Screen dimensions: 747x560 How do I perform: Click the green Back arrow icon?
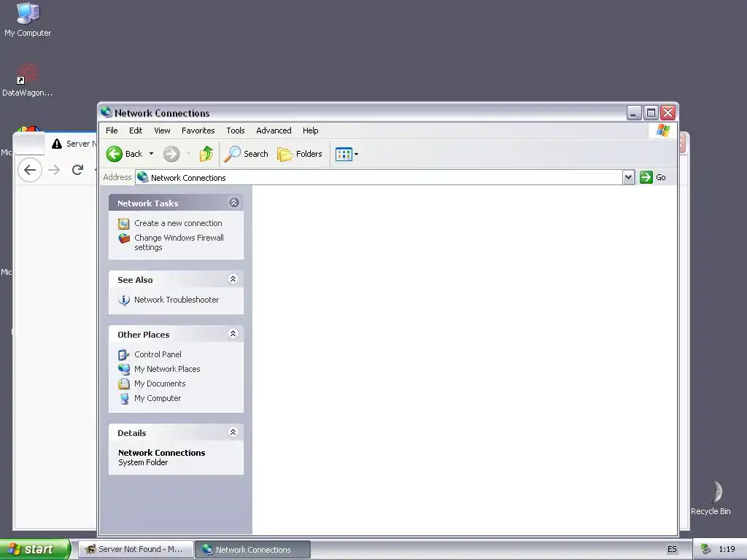click(115, 154)
